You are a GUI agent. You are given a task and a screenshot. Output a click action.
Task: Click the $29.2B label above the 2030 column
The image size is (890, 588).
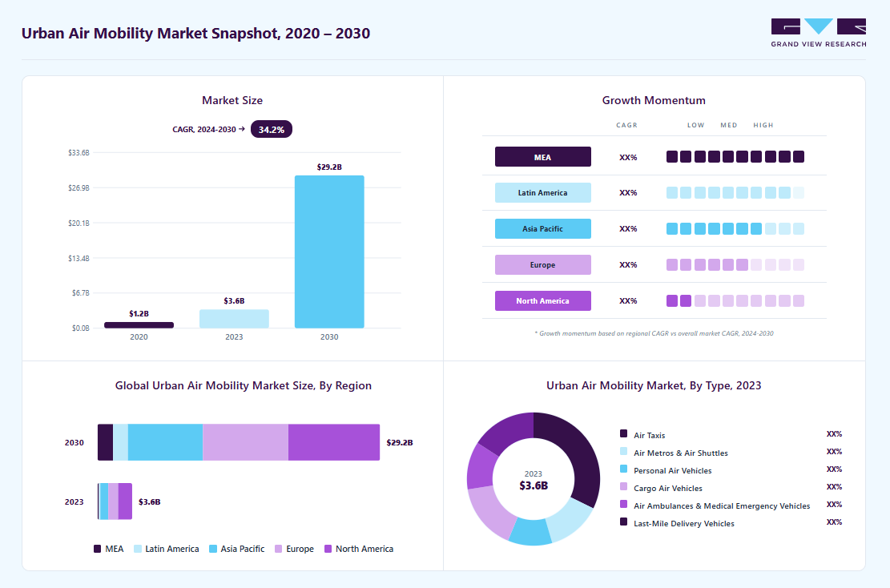point(329,167)
